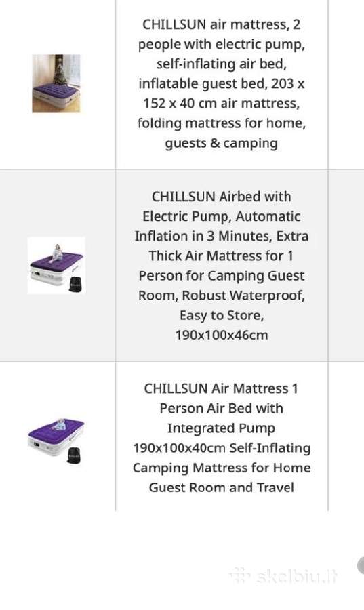Click the 'Guest Room and Travel' text line
Screen dimensions: 364x610
(221, 487)
